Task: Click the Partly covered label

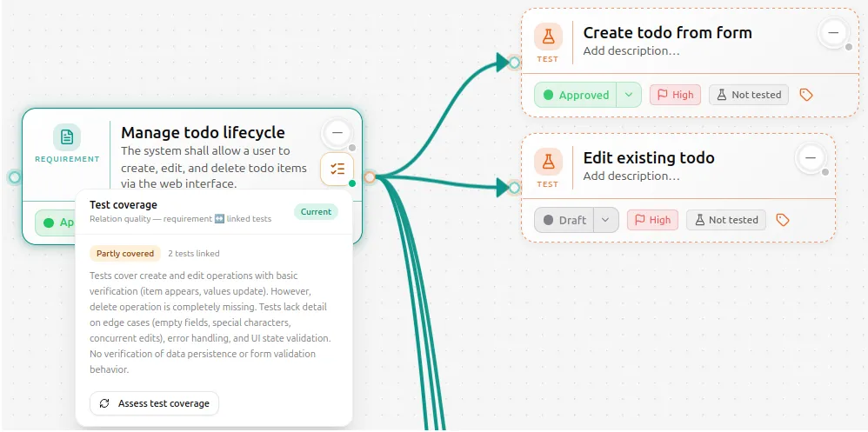Action: coord(125,253)
